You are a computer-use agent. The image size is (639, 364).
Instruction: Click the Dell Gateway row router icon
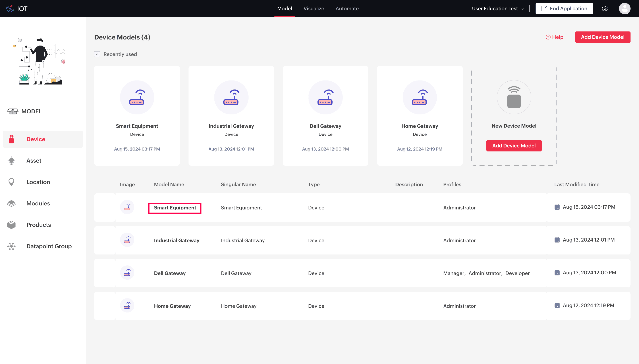[x=127, y=273]
